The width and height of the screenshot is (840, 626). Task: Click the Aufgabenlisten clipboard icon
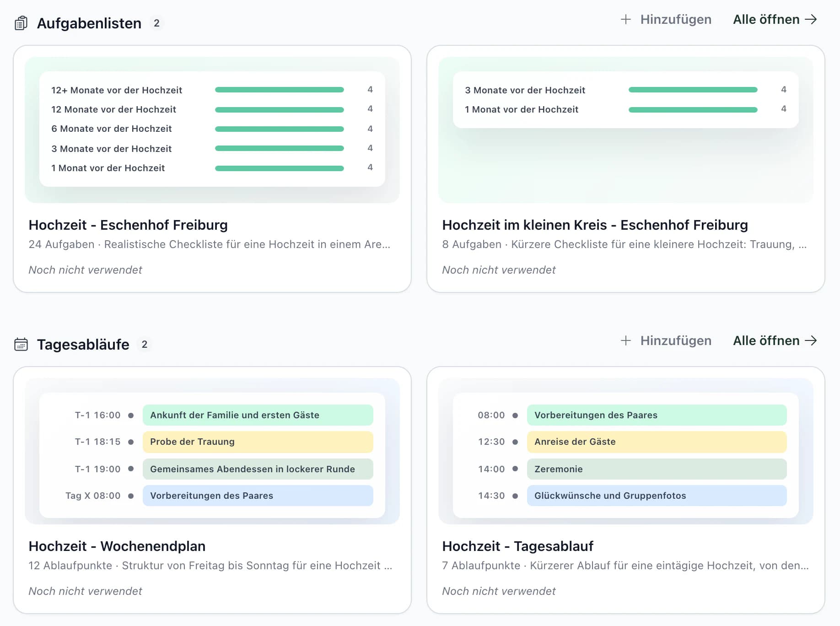click(x=21, y=23)
